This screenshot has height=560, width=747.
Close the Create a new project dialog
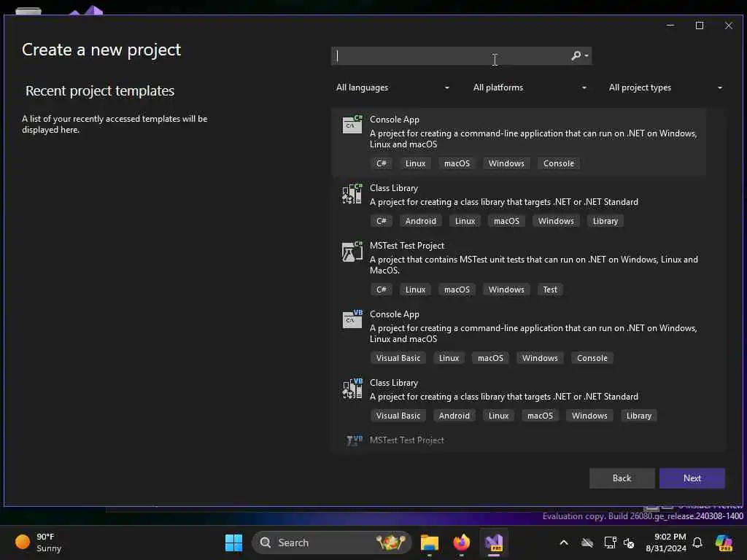729,26
